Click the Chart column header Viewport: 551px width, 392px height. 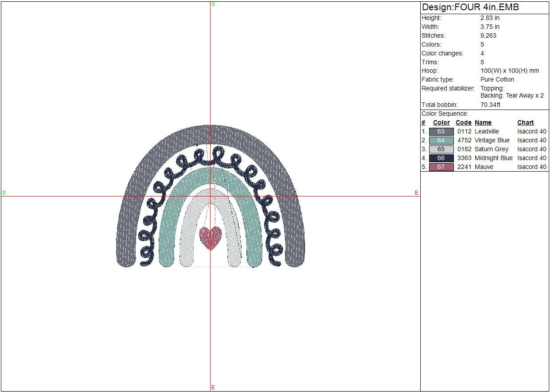(x=525, y=123)
